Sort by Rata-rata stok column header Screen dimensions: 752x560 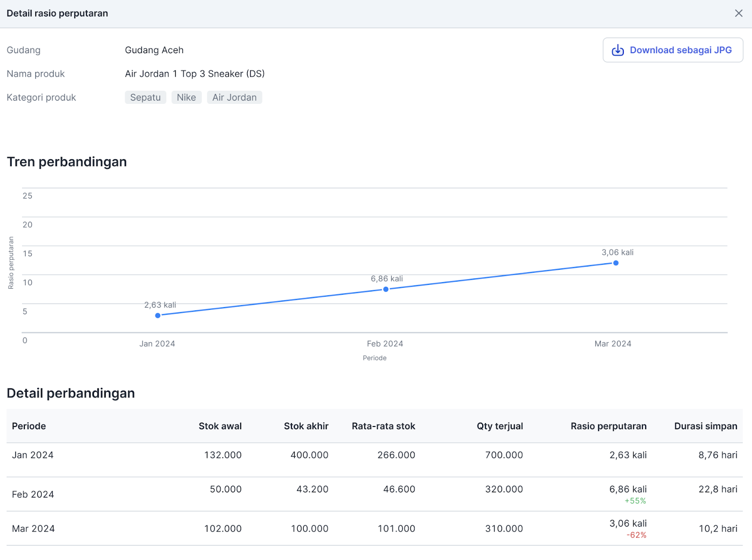[383, 426]
